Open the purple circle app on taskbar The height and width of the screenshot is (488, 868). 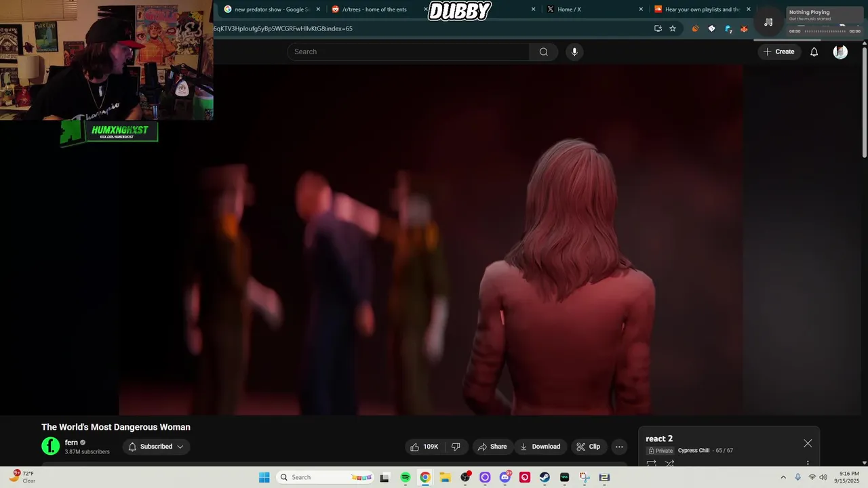coord(485,477)
